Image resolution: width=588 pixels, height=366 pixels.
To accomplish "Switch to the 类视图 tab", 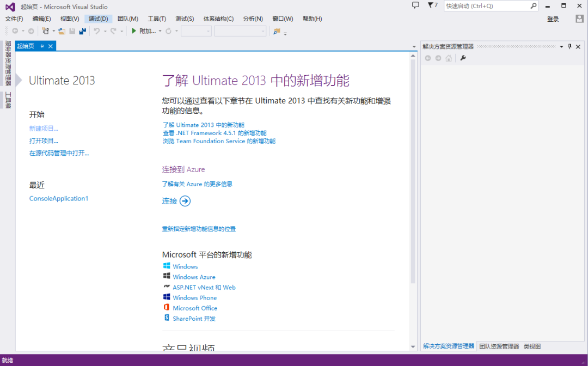I will pos(532,346).
